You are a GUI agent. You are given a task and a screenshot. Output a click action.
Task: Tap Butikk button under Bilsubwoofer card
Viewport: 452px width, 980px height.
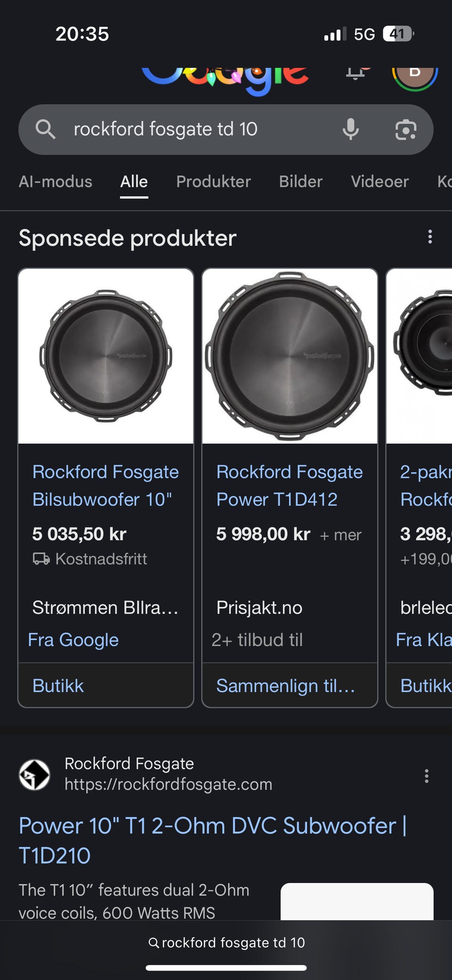pyautogui.click(x=58, y=686)
